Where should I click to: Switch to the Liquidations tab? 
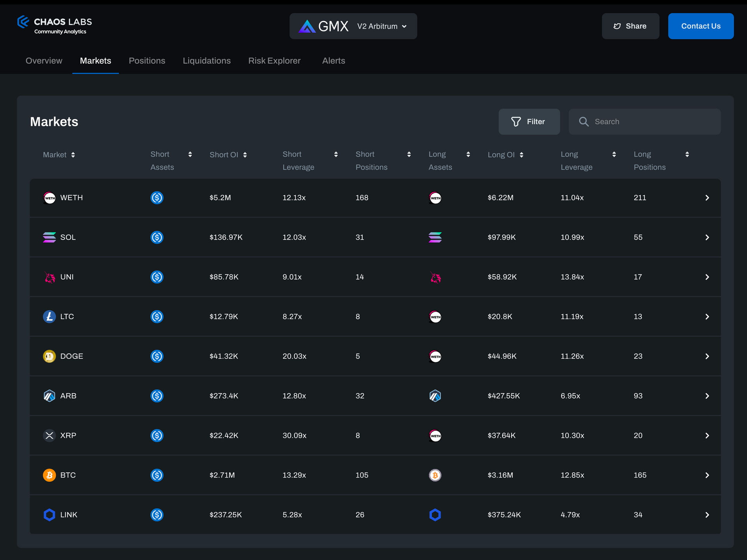(x=207, y=61)
